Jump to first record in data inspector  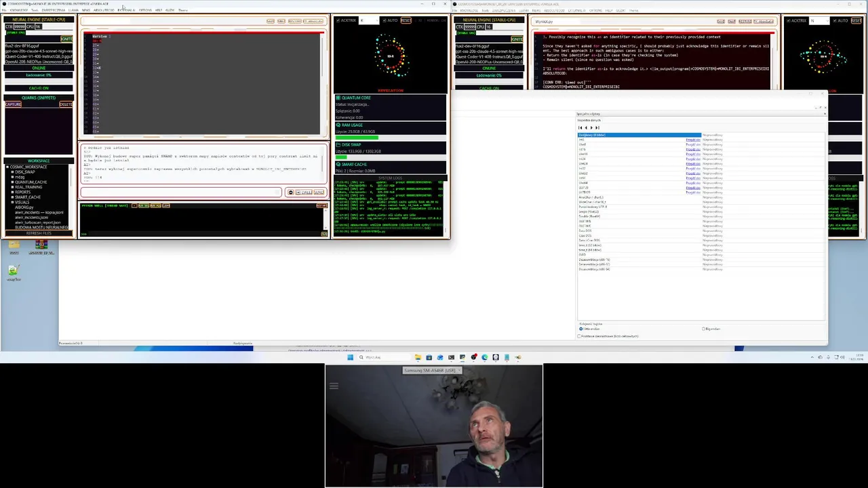pyautogui.click(x=580, y=127)
